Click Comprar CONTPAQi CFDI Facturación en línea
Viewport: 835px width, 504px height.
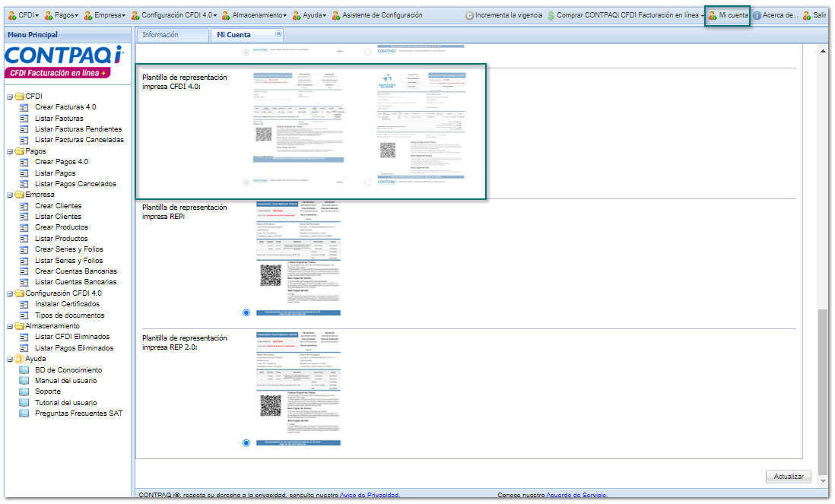tap(627, 15)
